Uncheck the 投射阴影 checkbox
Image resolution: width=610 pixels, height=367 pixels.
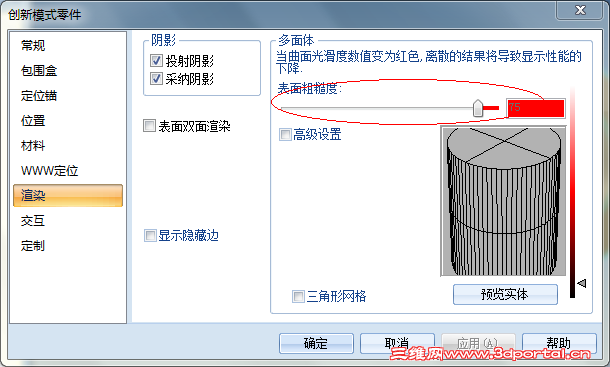point(156,61)
